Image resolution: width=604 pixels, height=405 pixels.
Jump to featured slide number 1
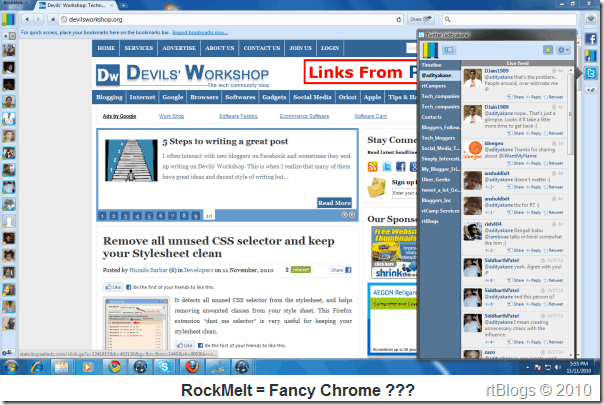point(102,216)
